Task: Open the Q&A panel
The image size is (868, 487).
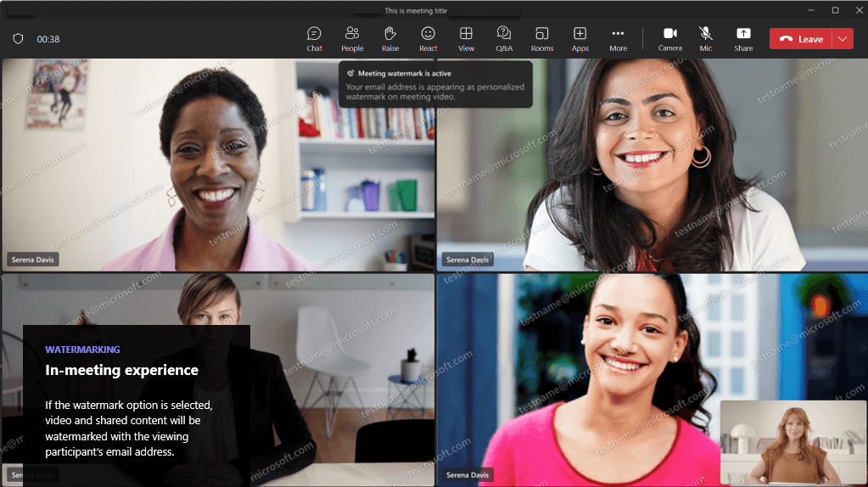Action: point(504,38)
